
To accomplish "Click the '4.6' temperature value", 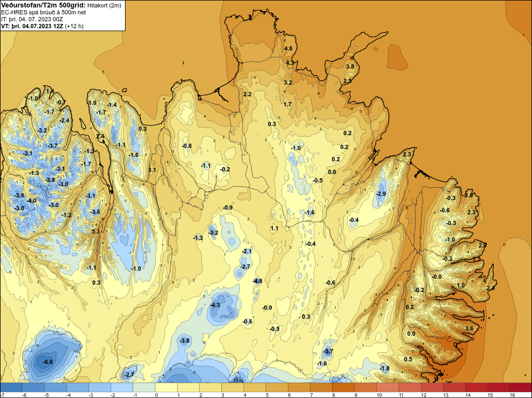I will tap(288, 48).
